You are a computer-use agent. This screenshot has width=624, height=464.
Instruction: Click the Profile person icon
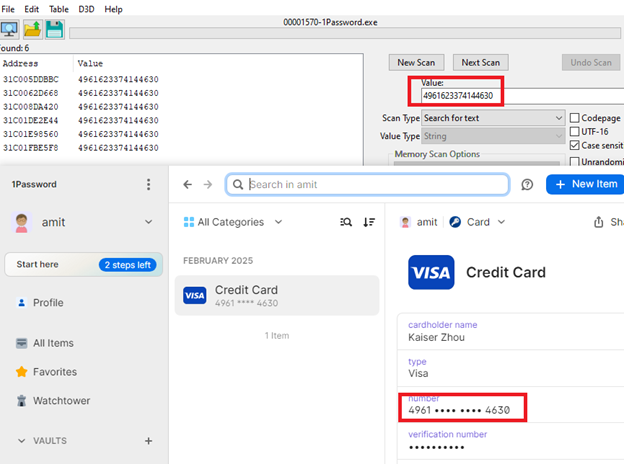21,303
